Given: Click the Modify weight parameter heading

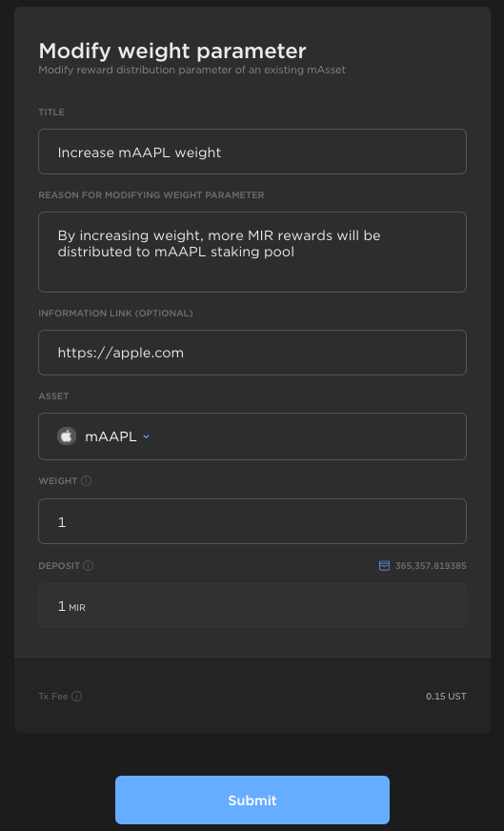Looking at the screenshot, I should click(172, 51).
